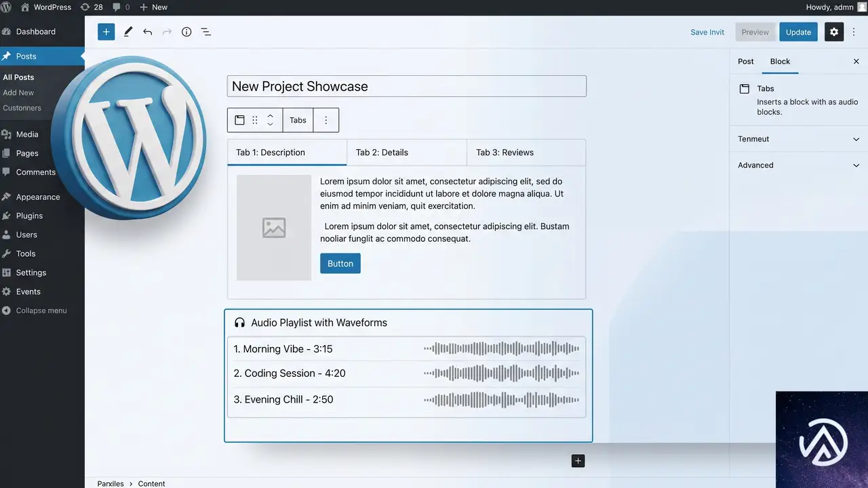
Task: Click the blue Button in tab content
Action: pyautogui.click(x=340, y=264)
